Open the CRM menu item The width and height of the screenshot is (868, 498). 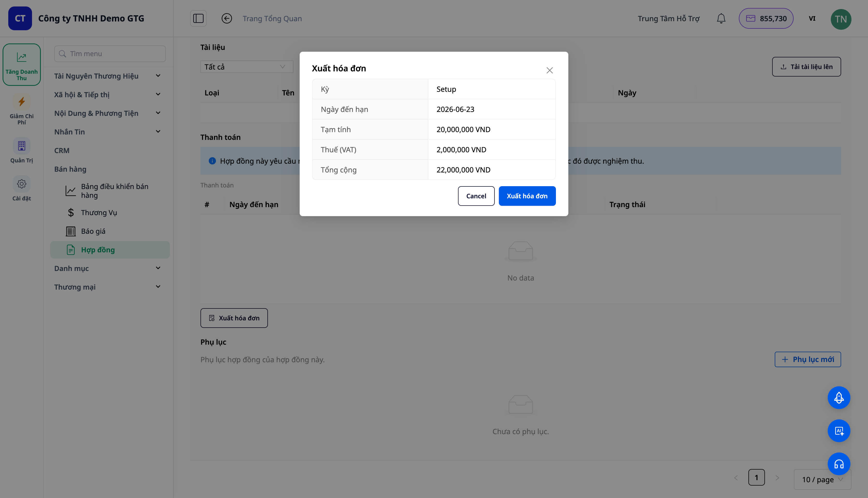coord(61,150)
